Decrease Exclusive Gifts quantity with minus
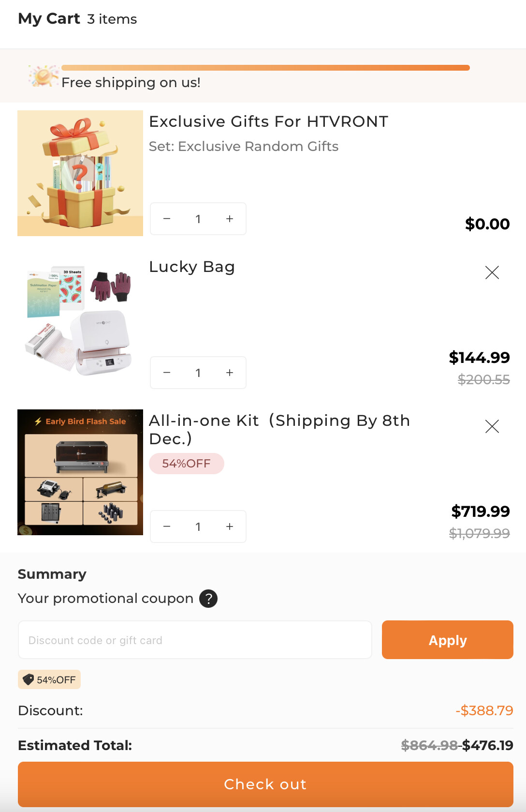526x812 pixels. [x=167, y=219]
